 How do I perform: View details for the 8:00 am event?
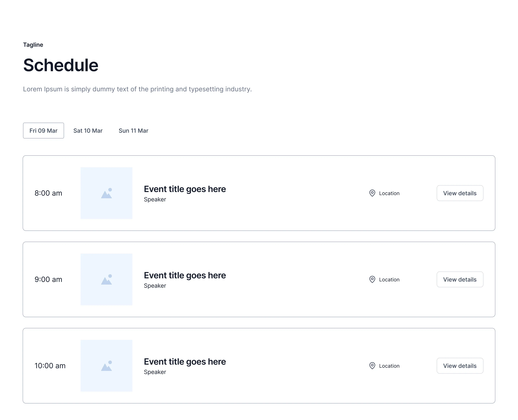(460, 193)
